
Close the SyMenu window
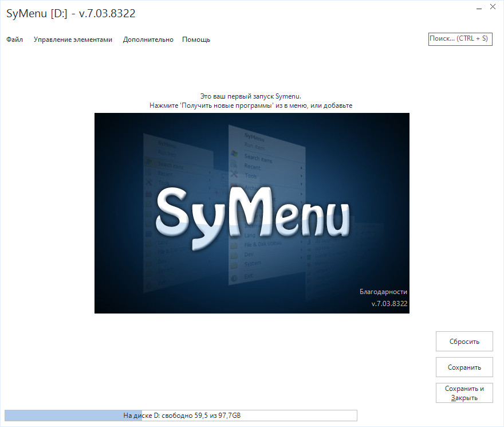coord(493,7)
